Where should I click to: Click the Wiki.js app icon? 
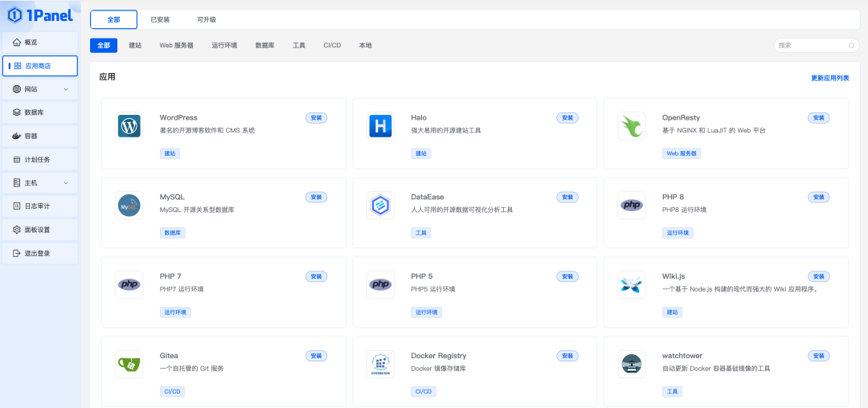632,284
